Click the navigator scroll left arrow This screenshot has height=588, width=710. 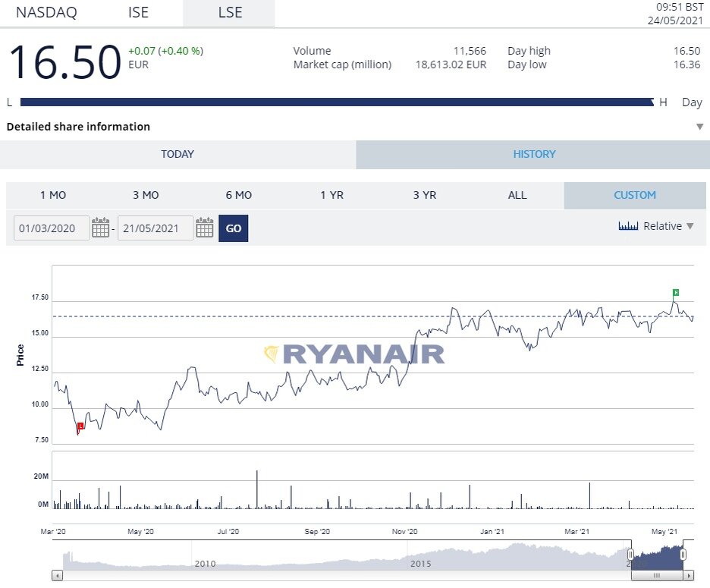click(x=57, y=576)
